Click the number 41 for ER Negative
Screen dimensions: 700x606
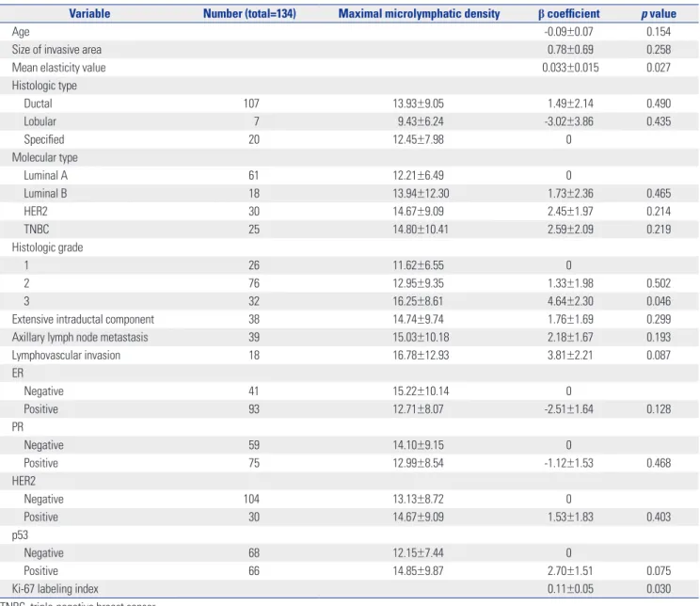(254, 391)
